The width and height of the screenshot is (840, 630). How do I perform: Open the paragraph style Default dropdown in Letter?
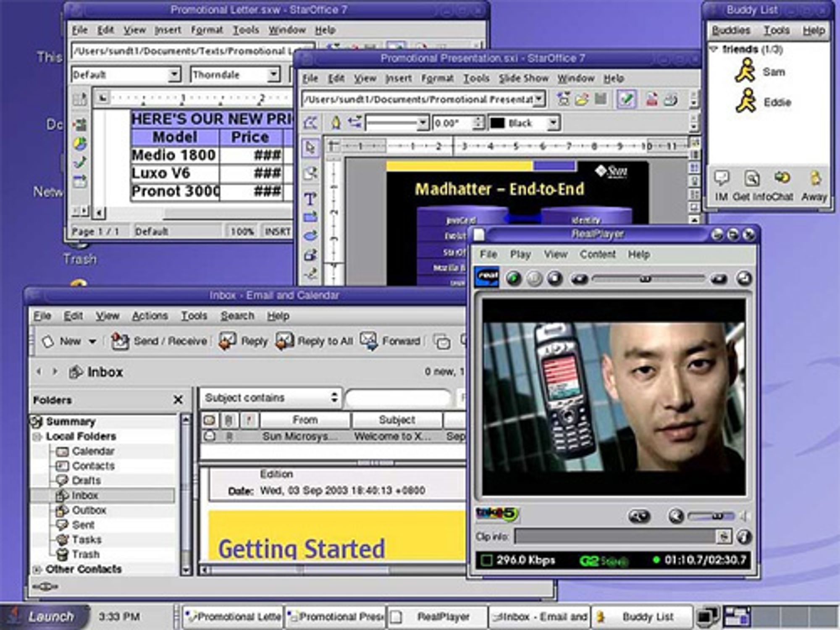(174, 75)
